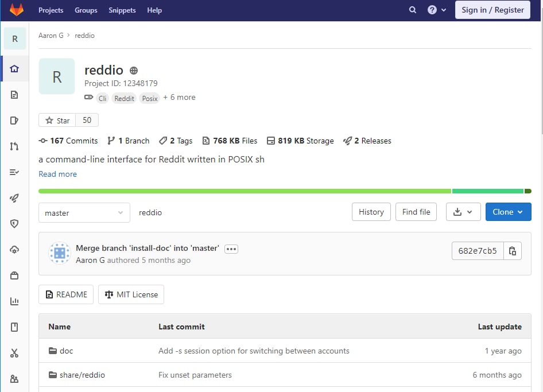Click reddio path next to branch selector

(x=150, y=212)
